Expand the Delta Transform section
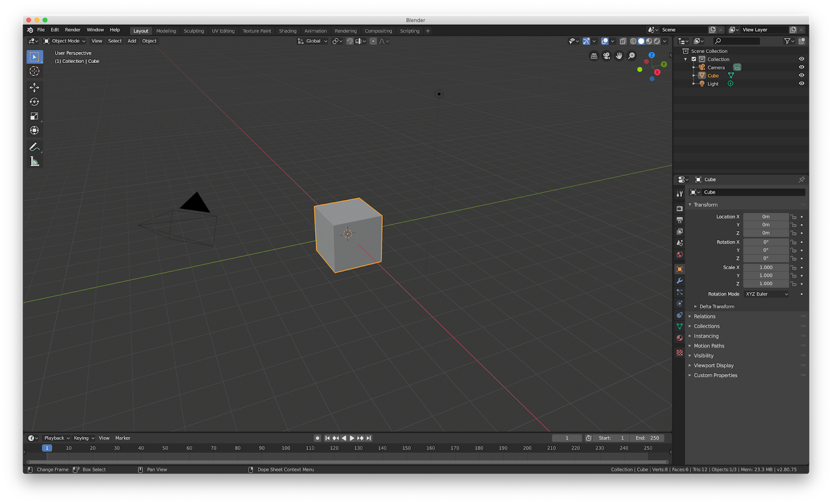 pyautogui.click(x=717, y=306)
